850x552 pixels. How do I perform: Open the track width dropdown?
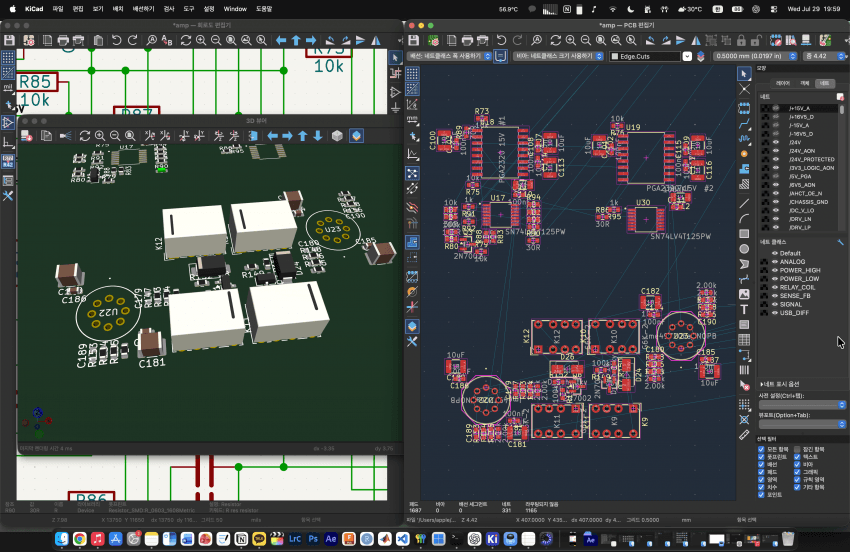point(449,56)
